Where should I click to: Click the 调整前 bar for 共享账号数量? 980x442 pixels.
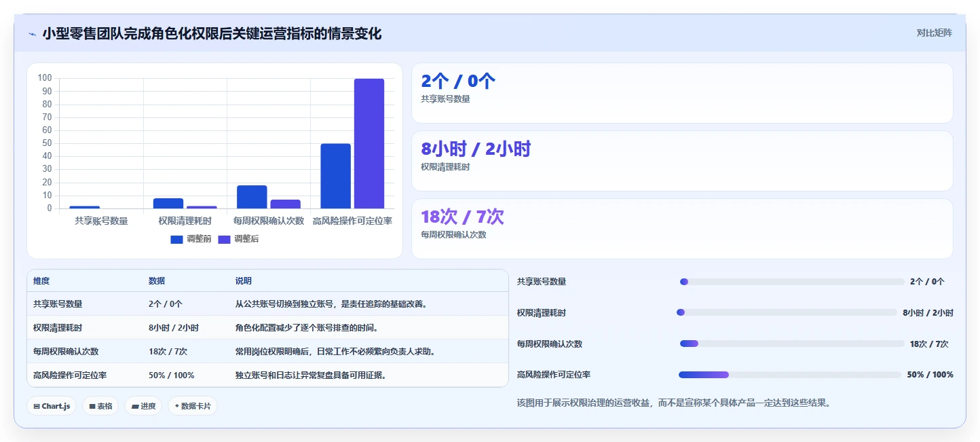point(84,207)
